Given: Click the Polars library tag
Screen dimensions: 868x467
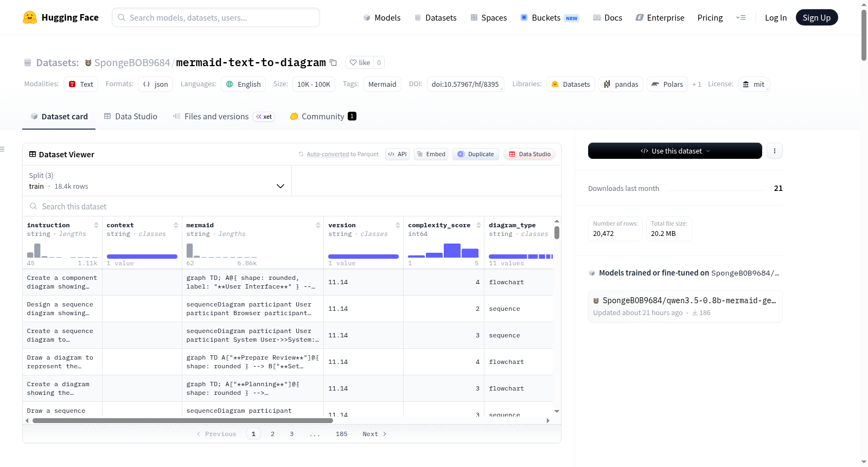Looking at the screenshot, I should pos(667,84).
